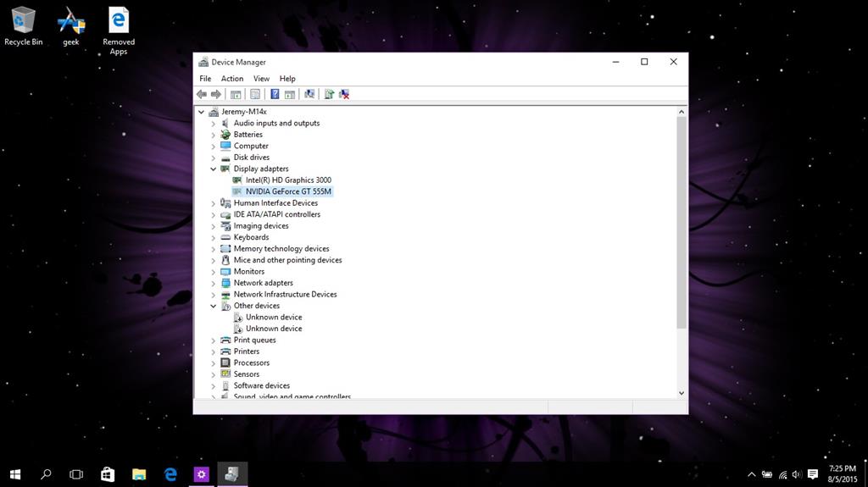The height and width of the screenshot is (487, 868).
Task: Click the Forward arrow in the toolbar
Action: (x=216, y=95)
